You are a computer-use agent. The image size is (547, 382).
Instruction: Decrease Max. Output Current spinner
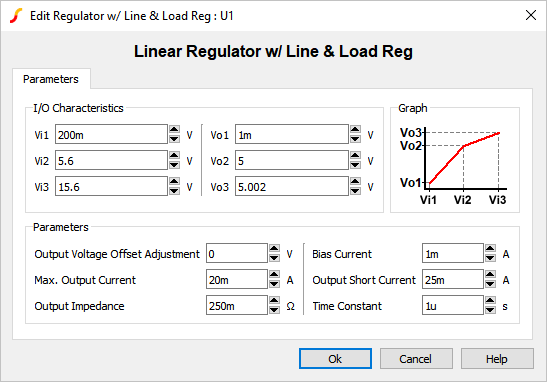tap(274, 284)
